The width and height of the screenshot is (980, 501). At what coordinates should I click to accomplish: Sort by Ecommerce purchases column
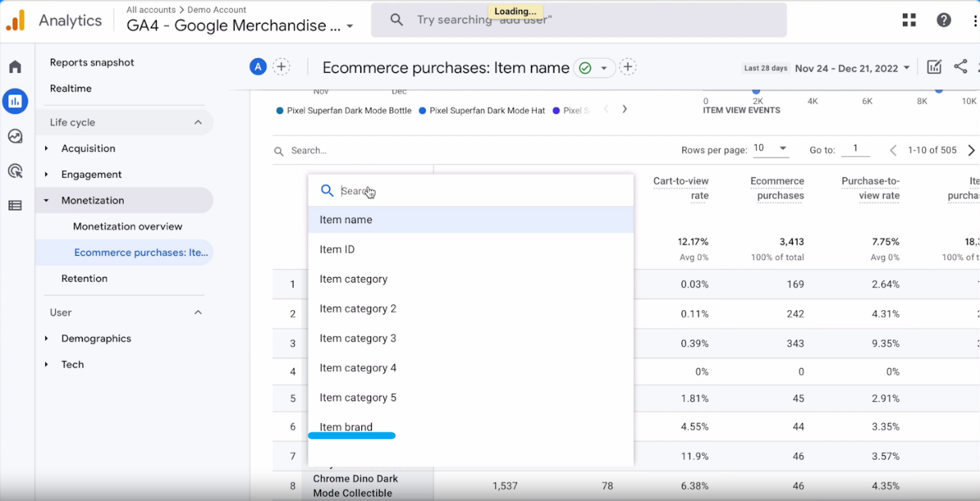point(777,189)
